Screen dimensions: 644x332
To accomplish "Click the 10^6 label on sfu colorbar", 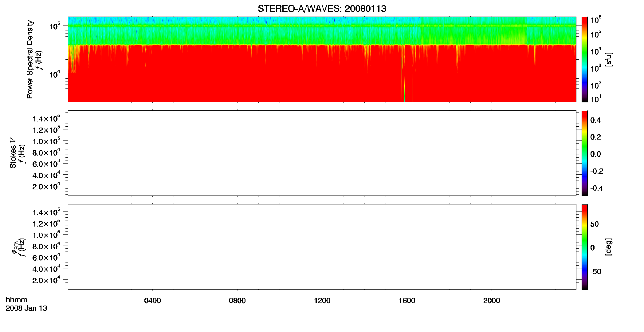I will [596, 20].
